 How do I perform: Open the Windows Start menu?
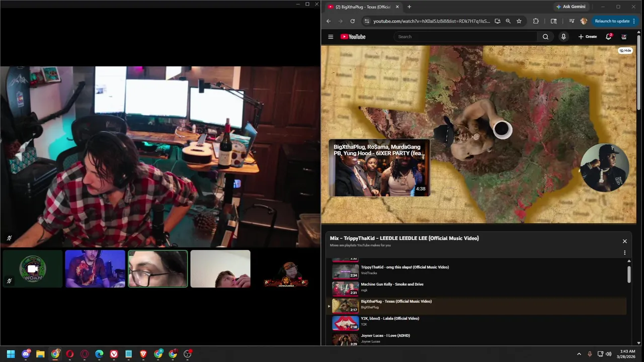pyautogui.click(x=11, y=354)
